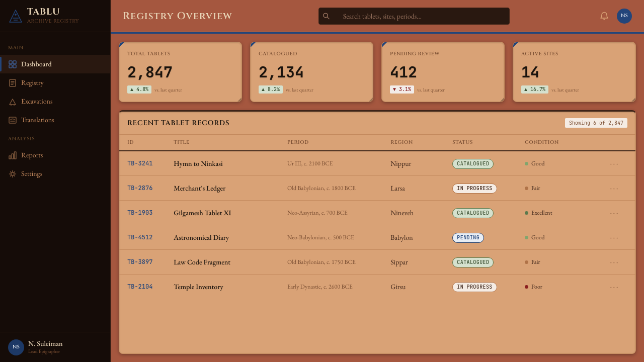This screenshot has height=362, width=644.
Task: Navigate to Translations
Action: [x=55, y=120]
